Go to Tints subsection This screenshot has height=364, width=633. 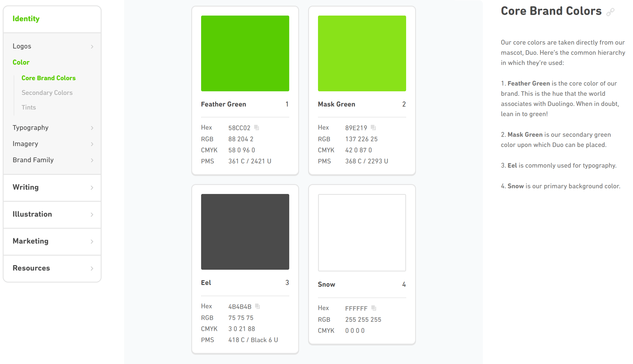coord(29,107)
